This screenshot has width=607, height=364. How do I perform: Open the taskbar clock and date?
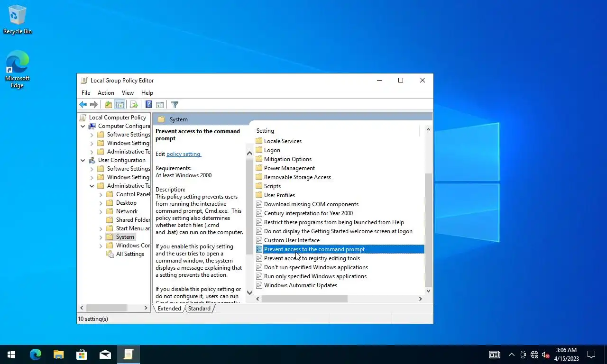pos(566,354)
